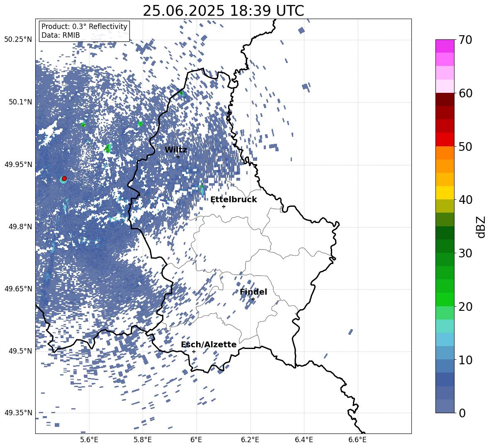Click the 50 value on colorbar
This screenshot has width=491, height=448.
pos(465,146)
